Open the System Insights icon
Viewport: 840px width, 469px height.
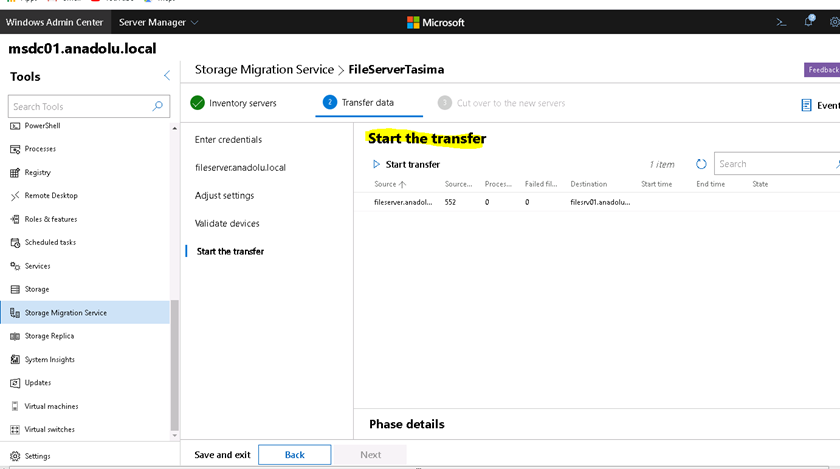point(15,359)
